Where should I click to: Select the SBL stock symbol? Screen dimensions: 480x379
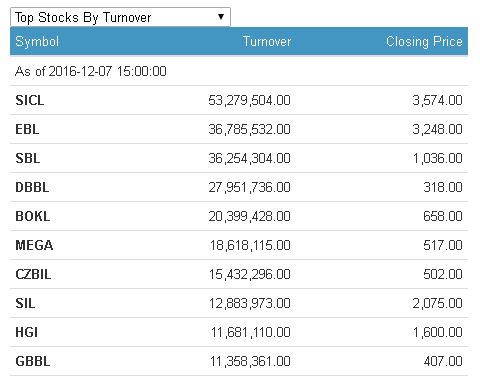coord(28,158)
